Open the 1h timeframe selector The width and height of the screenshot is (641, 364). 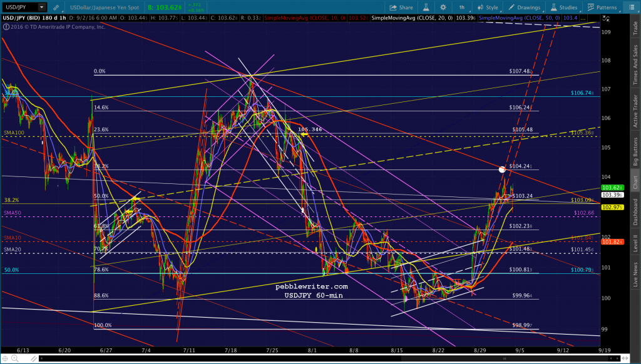[x=462, y=8]
